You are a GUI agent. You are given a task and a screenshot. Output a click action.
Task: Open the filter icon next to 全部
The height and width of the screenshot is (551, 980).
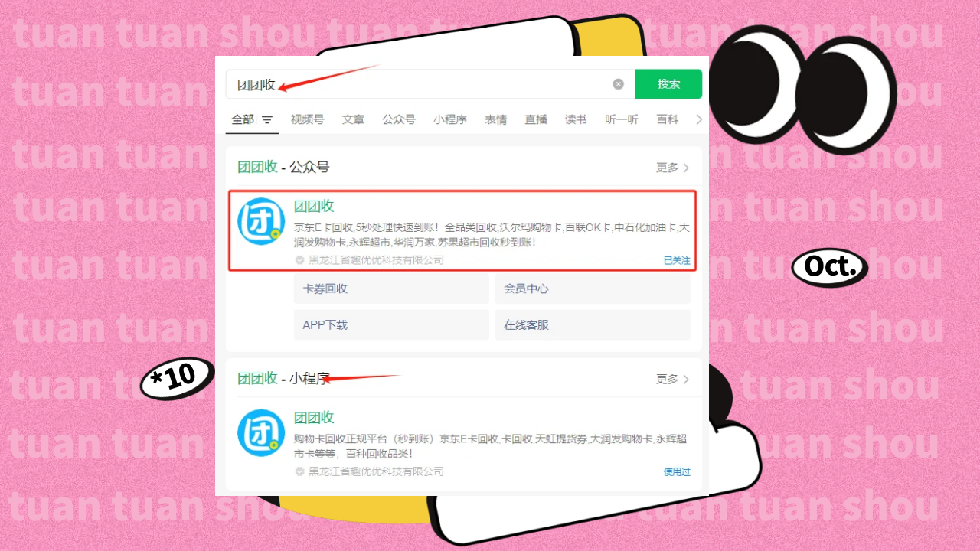267,120
